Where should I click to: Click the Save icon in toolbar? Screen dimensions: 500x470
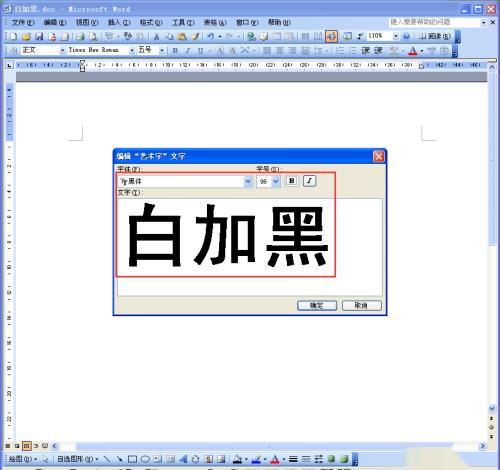(39, 36)
